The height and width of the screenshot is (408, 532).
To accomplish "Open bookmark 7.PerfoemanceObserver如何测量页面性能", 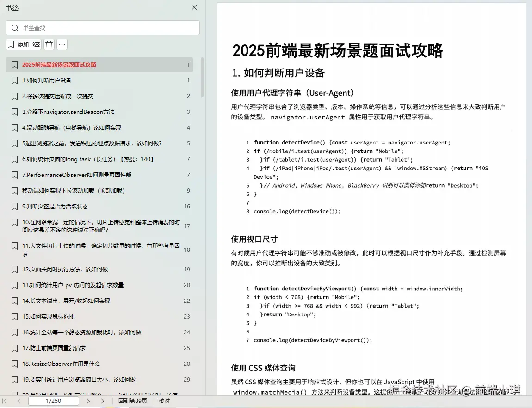I will pyautogui.click(x=99, y=175).
